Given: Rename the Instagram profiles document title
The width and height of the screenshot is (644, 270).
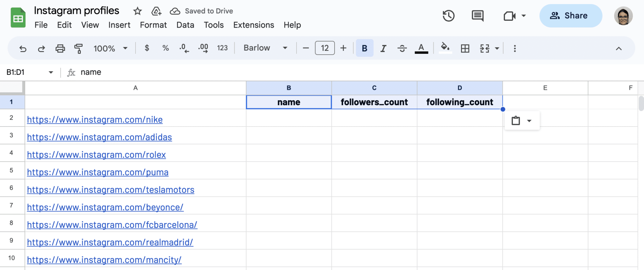Looking at the screenshot, I should point(76,11).
